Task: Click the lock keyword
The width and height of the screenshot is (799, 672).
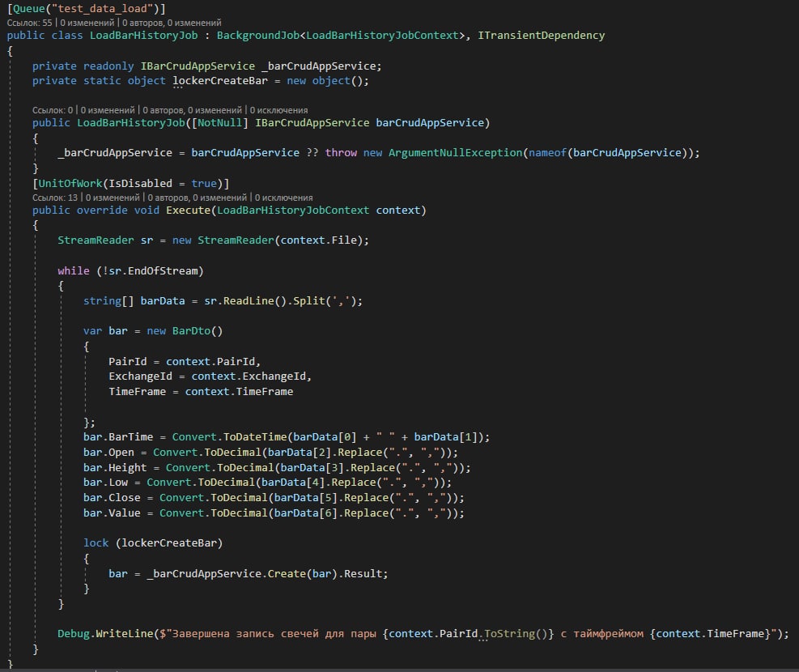Action: click(96, 542)
